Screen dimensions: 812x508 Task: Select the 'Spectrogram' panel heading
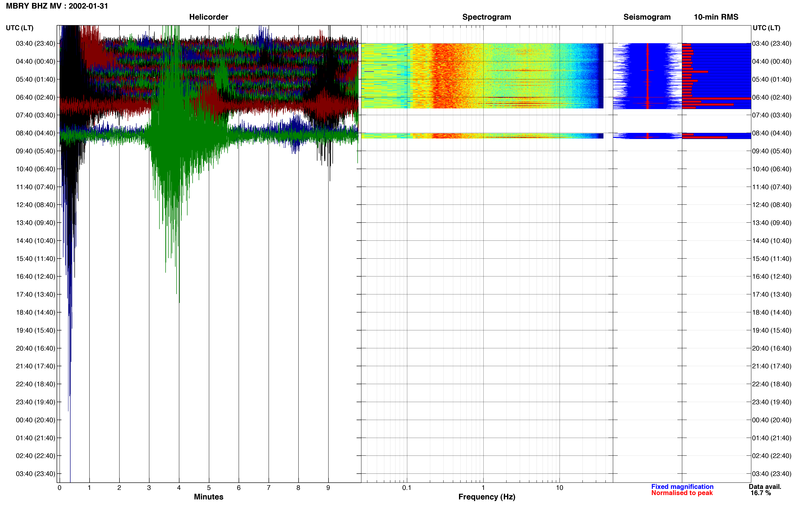coord(487,17)
